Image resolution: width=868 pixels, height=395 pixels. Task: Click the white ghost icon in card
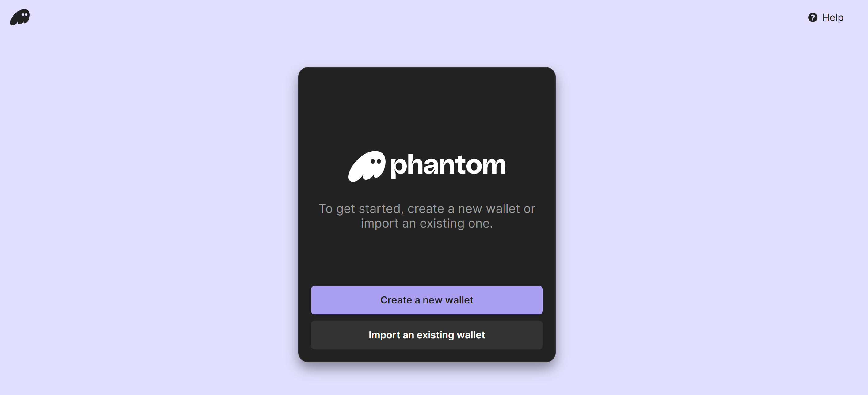pos(367,166)
